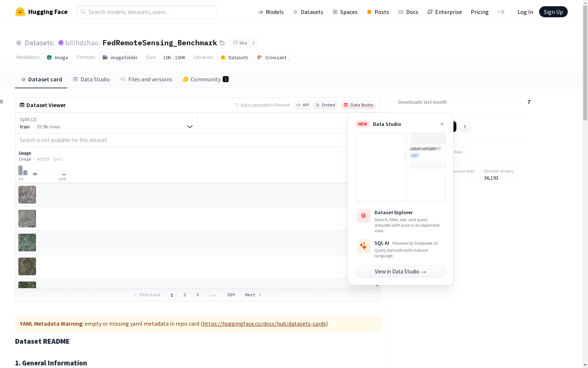Click the Image modality tag
The image size is (588, 368).
(58, 57)
